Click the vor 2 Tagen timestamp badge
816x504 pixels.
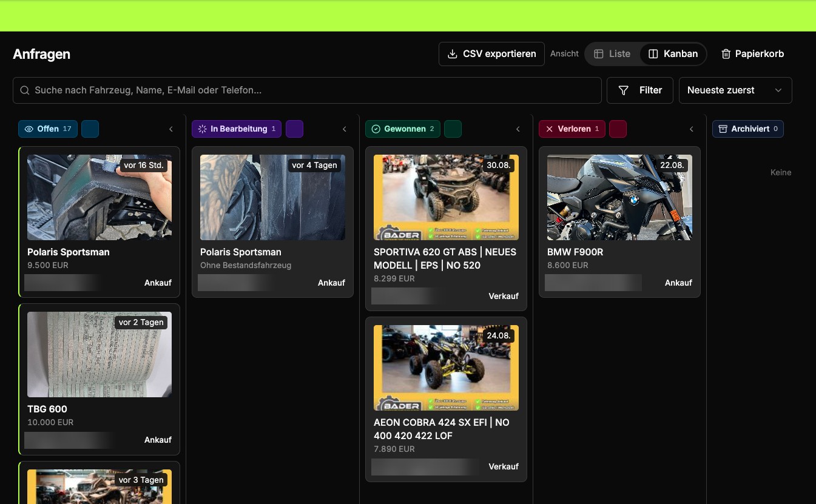point(141,323)
